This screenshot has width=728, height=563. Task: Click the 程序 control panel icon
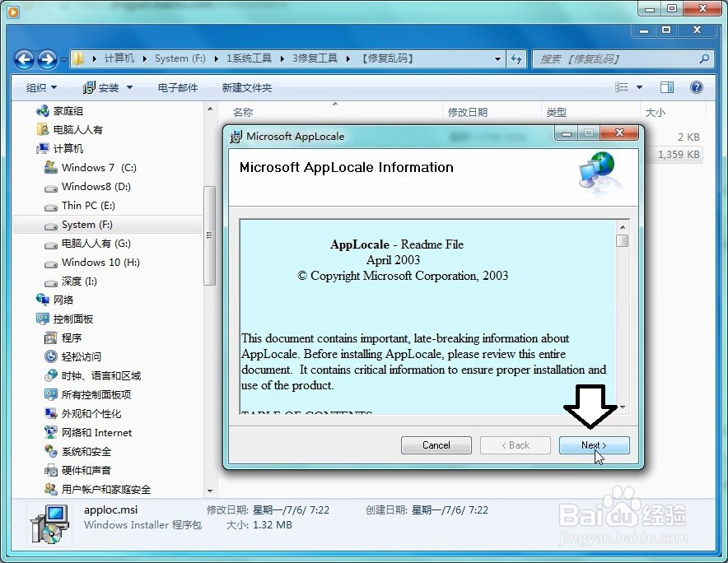point(50,338)
